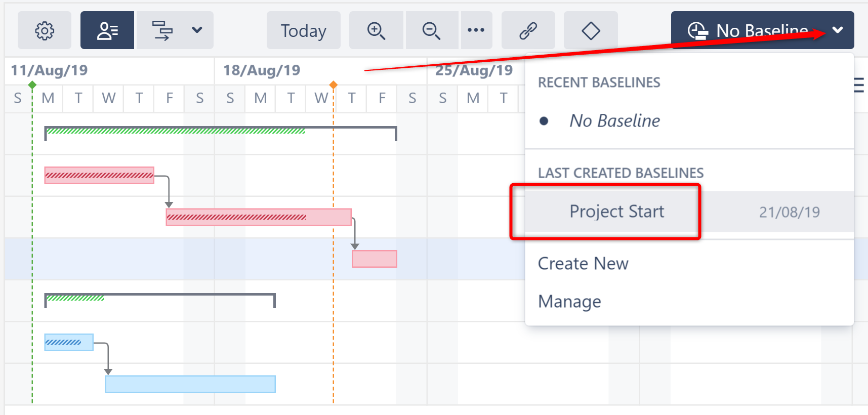Click the green project start marker
868x415 pixels.
tap(32, 85)
